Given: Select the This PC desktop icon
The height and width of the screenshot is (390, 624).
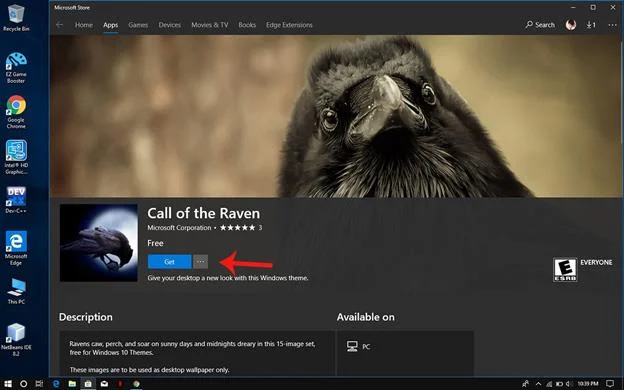Looking at the screenshot, I should point(16,292).
